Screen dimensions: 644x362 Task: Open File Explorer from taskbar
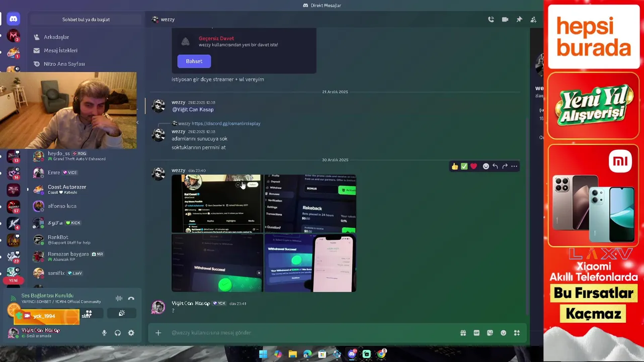292,354
